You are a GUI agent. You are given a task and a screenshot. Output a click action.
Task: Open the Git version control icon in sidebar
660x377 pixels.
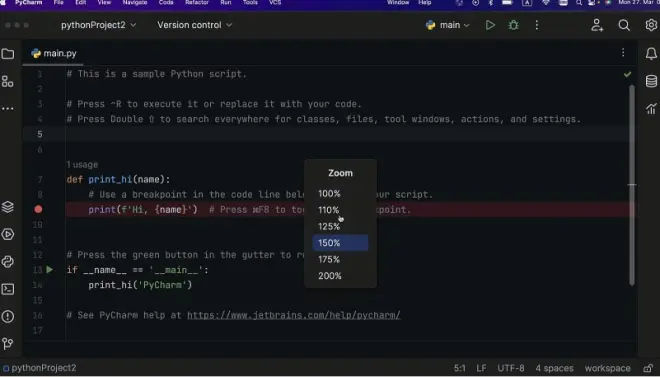coord(8,344)
